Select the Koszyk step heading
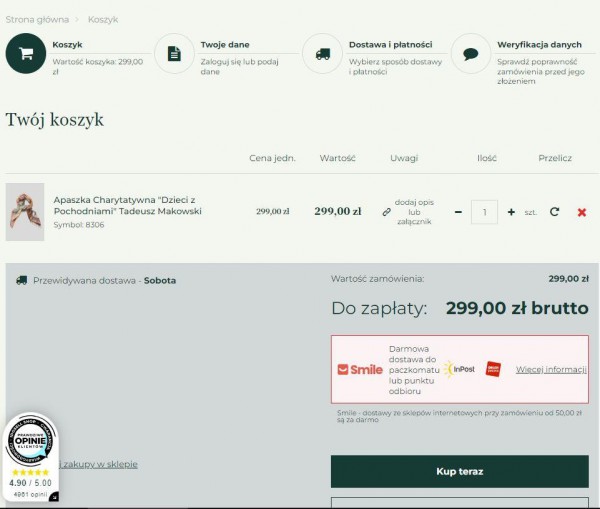This screenshot has height=509, width=600. (67, 45)
